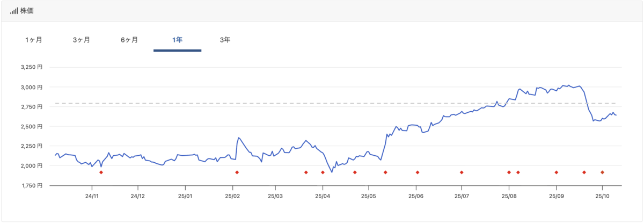The image size is (644, 224).
Task: Click the 25/06 date axis label
Action: click(x=416, y=196)
